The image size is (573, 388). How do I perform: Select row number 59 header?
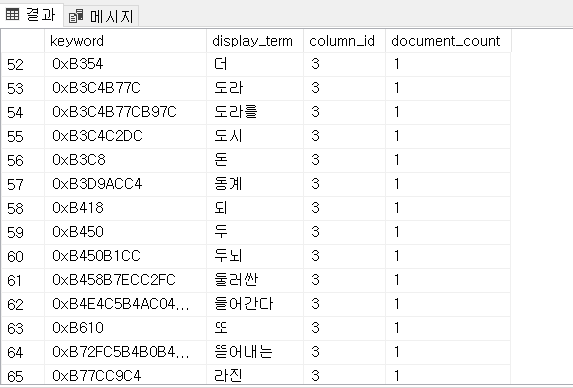(23, 232)
